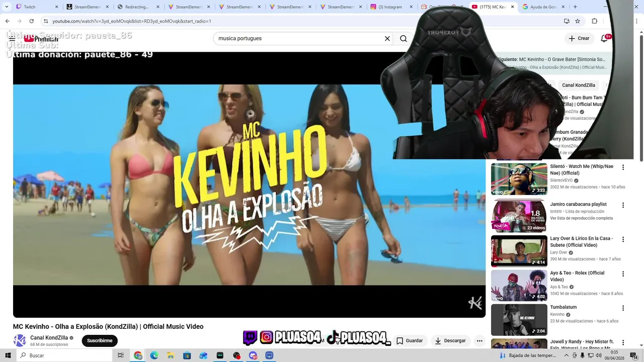Clear the YouTube search box with the X

tap(387, 38)
